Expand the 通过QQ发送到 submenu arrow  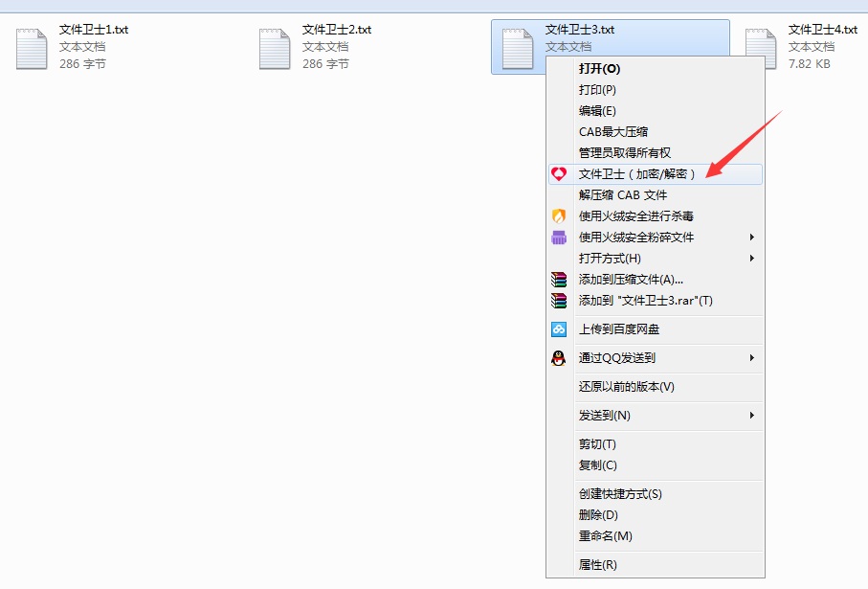point(752,358)
